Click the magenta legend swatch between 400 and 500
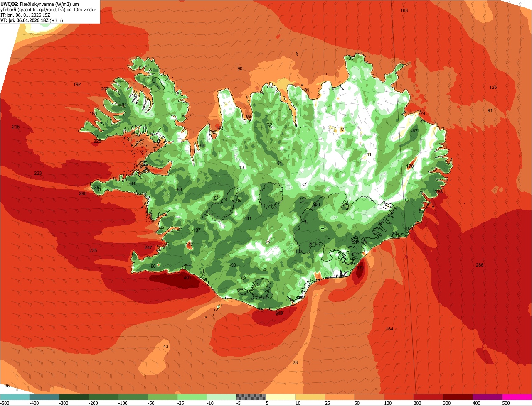 [488, 397]
